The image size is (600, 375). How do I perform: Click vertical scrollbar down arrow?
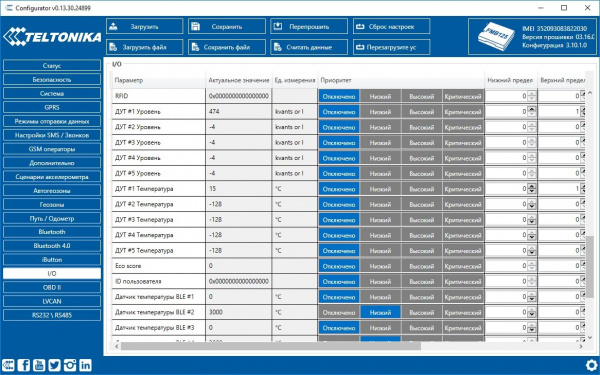click(590, 338)
